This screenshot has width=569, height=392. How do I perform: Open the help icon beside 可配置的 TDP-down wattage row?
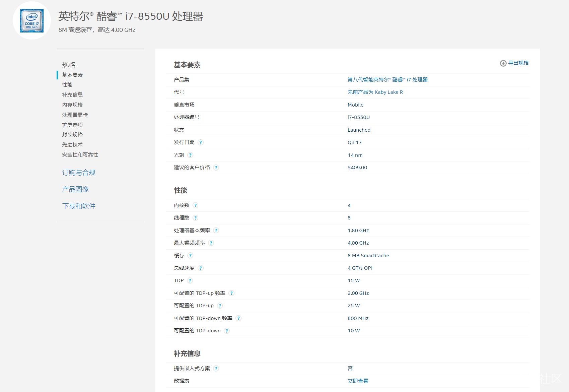pyautogui.click(x=227, y=331)
